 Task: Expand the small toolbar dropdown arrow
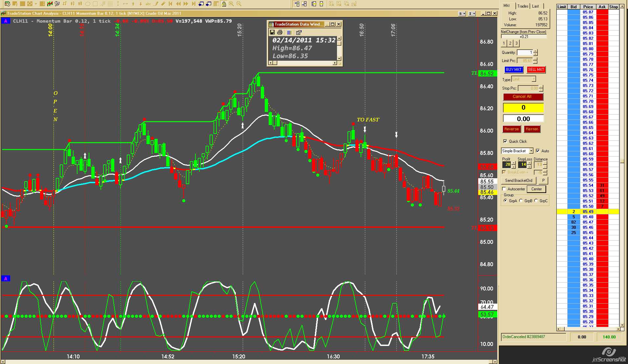36,4
